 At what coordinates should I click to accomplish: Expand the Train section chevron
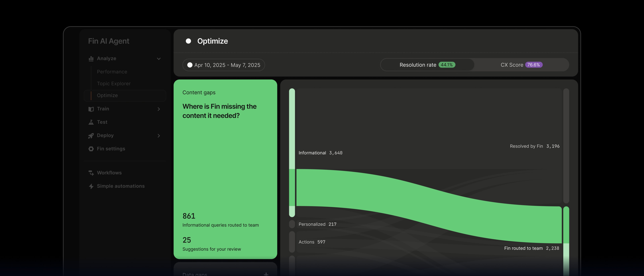click(159, 109)
